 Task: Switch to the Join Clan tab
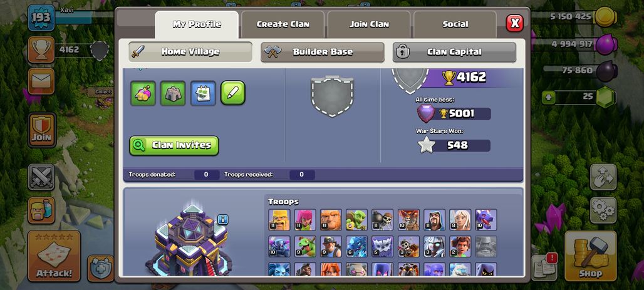[x=369, y=24]
